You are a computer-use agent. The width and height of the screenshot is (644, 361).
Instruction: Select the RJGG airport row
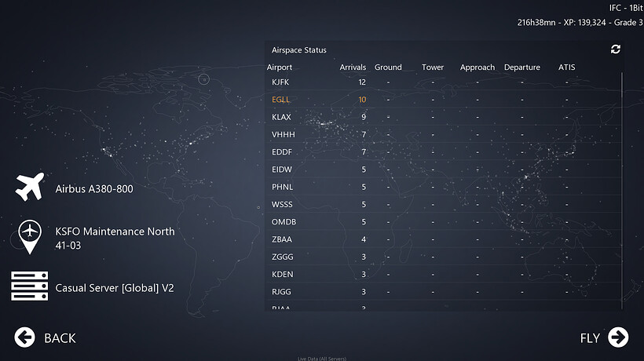pyautogui.click(x=444, y=292)
